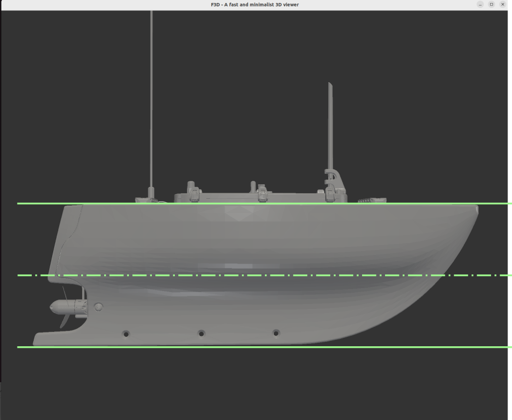
Task: Click the "F3D - A fast and minimalist 3D viewer" title
Action: point(255,4)
